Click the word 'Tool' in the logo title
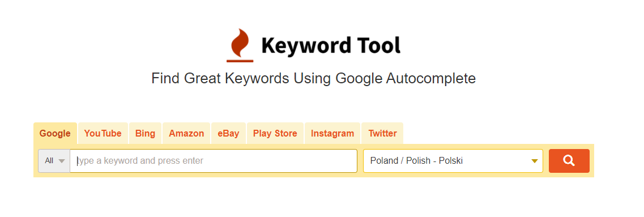 (380, 45)
